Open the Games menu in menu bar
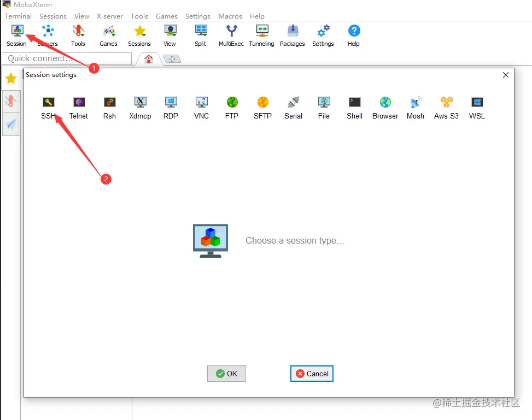 pos(167,16)
